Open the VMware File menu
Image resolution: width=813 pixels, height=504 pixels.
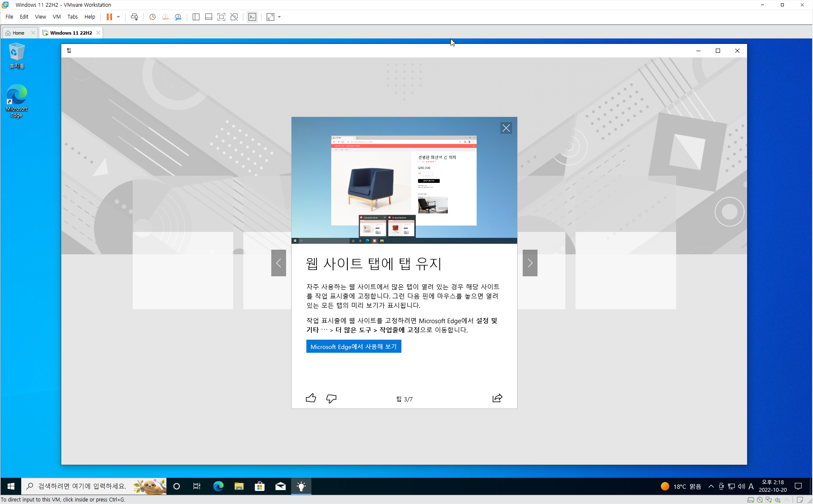coord(9,17)
